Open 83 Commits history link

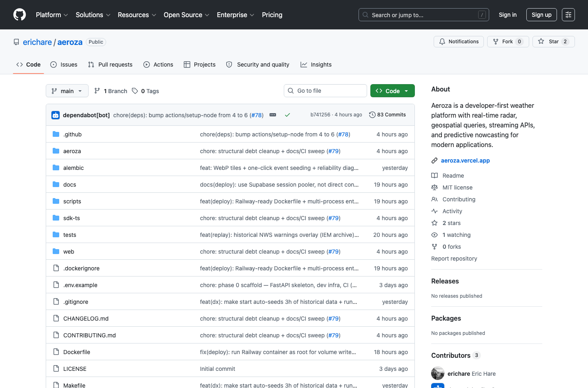(x=388, y=115)
